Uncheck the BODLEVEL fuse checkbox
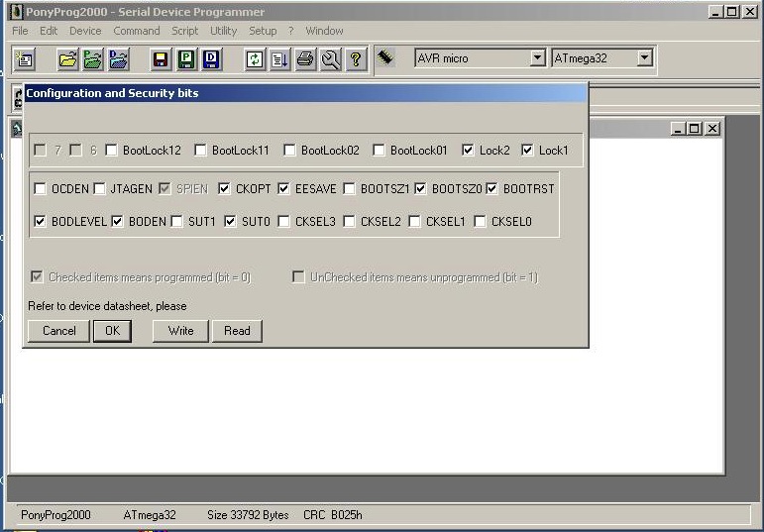This screenshot has width=764, height=532. tap(40, 222)
